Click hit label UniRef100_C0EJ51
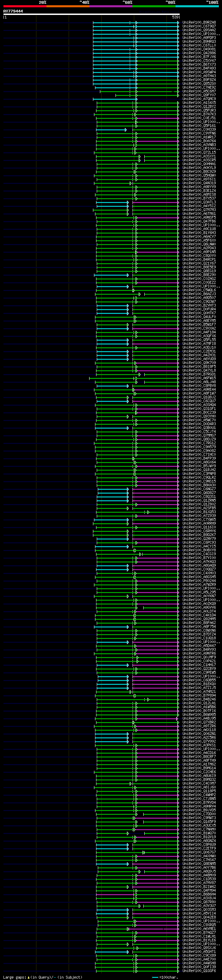This screenshot has height=980, width=222. click(199, 118)
